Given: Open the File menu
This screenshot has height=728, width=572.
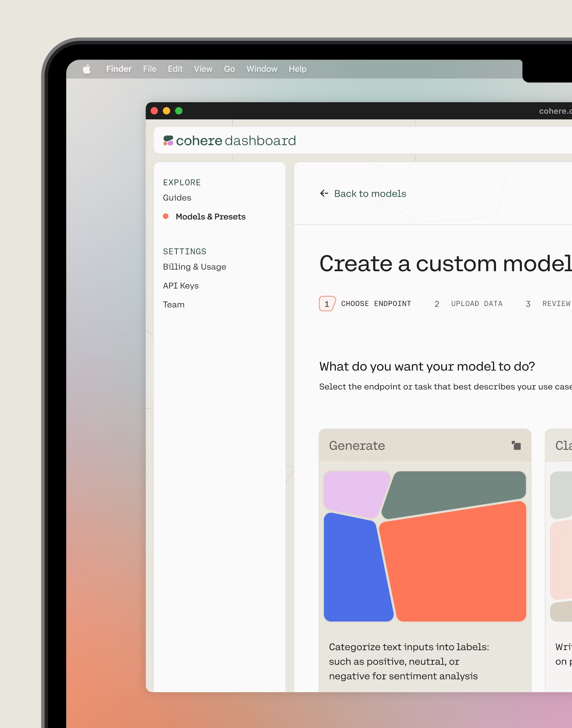Looking at the screenshot, I should (x=150, y=69).
